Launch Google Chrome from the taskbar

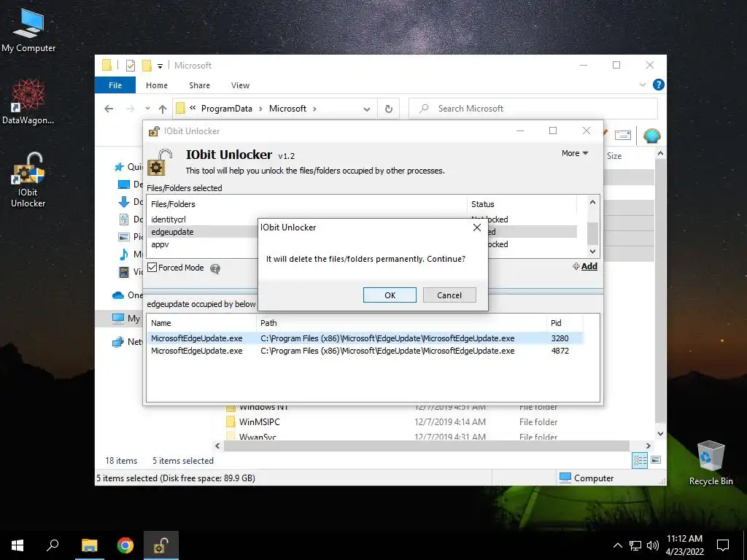tap(125, 545)
